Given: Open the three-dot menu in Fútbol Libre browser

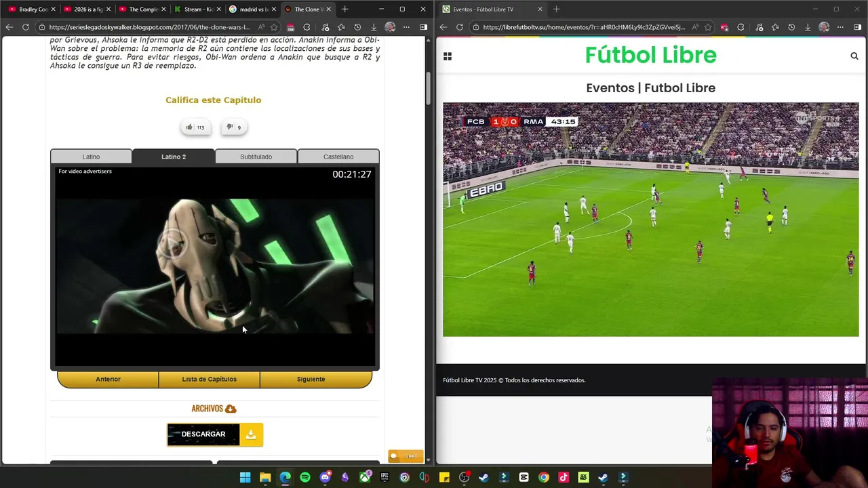Looking at the screenshot, I should pyautogui.click(x=840, y=27).
